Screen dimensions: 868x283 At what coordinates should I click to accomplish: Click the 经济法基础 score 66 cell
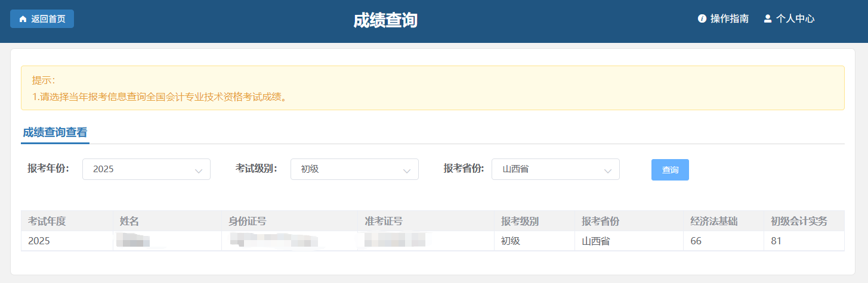point(696,241)
